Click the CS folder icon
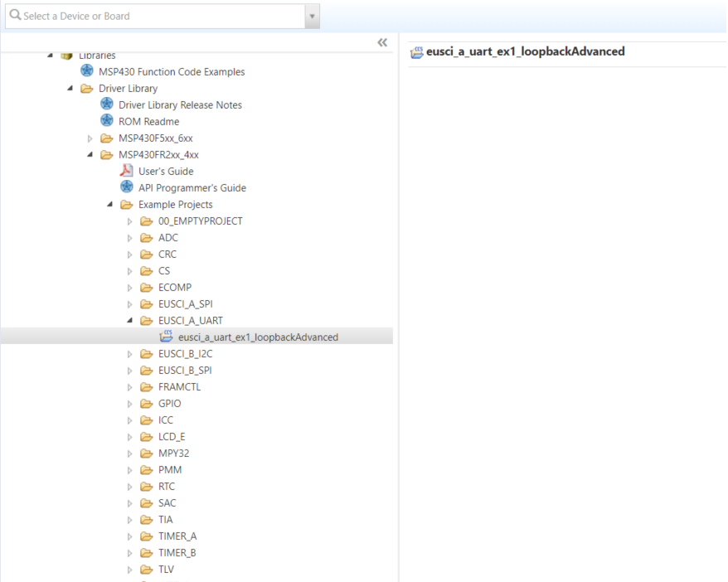 (147, 270)
